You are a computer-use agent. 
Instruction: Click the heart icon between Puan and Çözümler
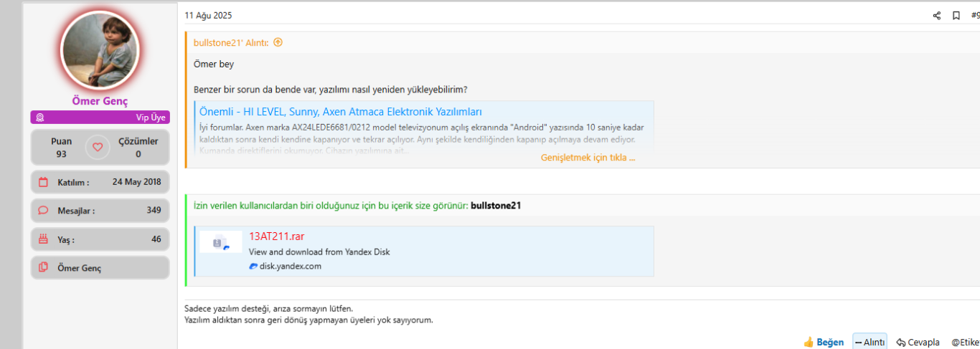pos(98,148)
